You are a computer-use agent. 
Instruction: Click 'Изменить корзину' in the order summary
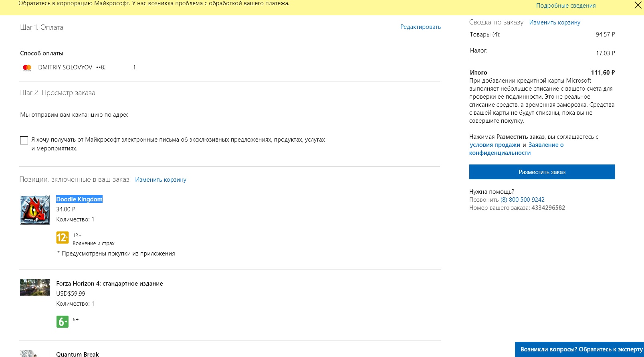click(x=555, y=22)
